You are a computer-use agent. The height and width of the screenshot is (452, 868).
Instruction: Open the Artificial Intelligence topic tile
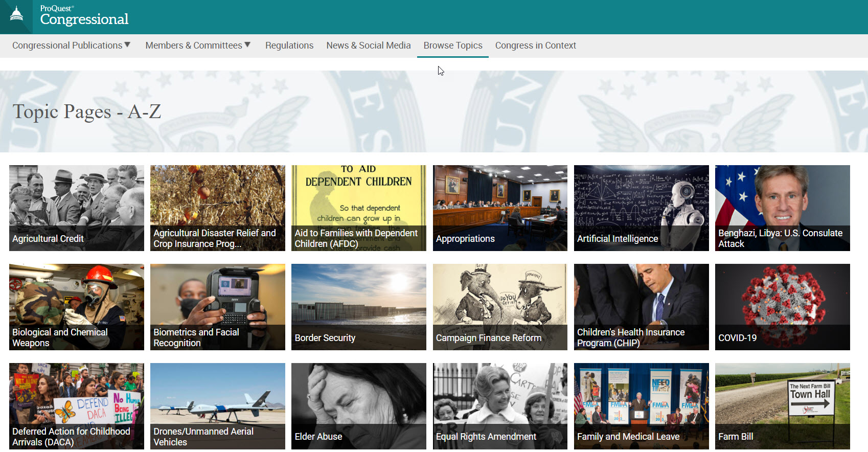642,208
